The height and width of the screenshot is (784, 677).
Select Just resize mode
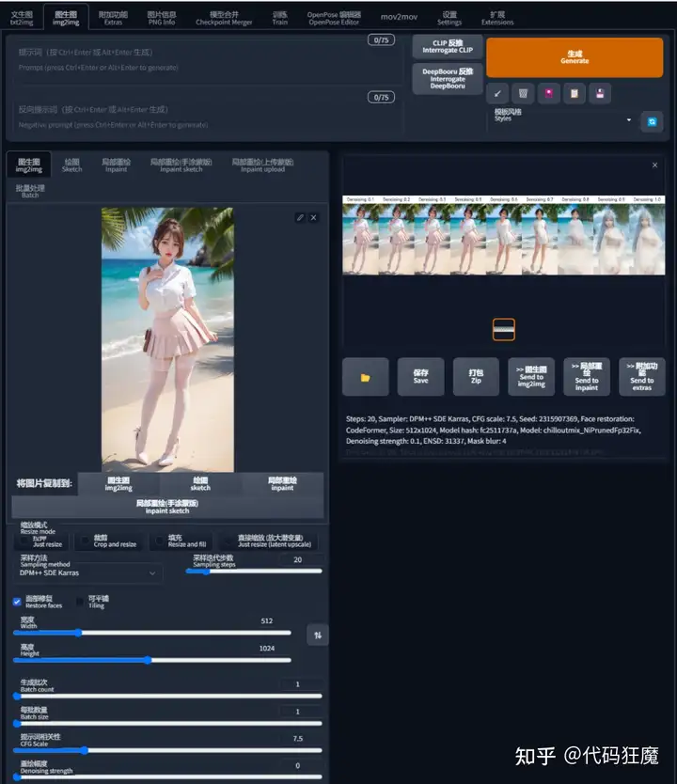[41, 541]
